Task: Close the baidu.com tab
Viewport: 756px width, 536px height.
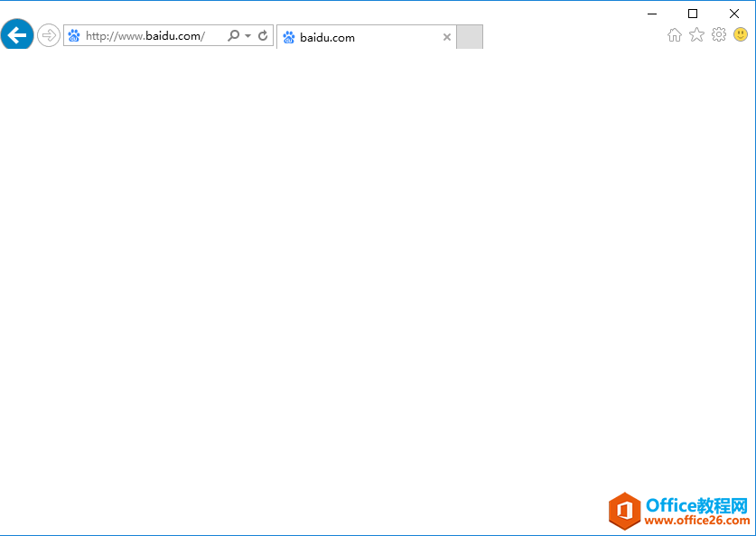Action: click(x=446, y=37)
